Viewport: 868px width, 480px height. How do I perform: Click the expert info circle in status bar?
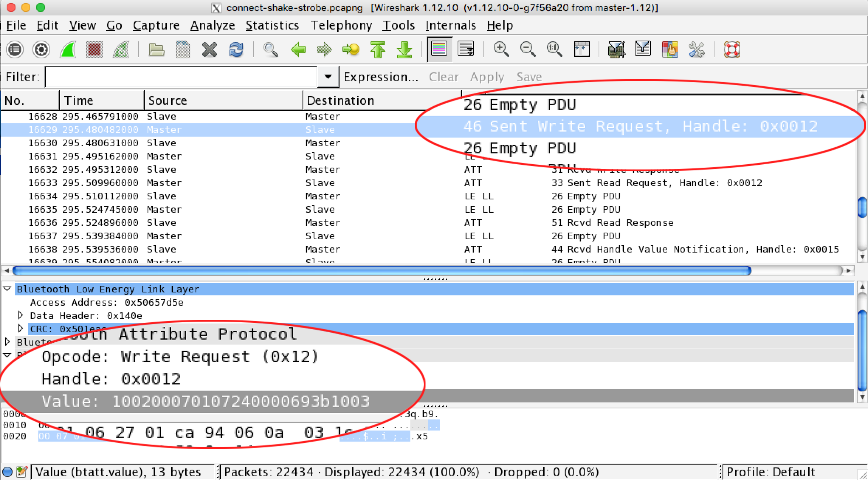coord(7,472)
